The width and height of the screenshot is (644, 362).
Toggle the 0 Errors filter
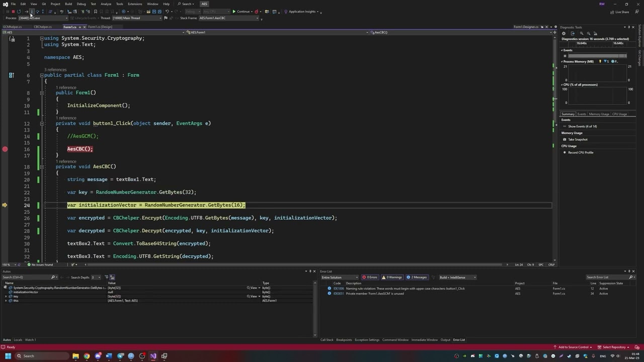tap(370, 278)
